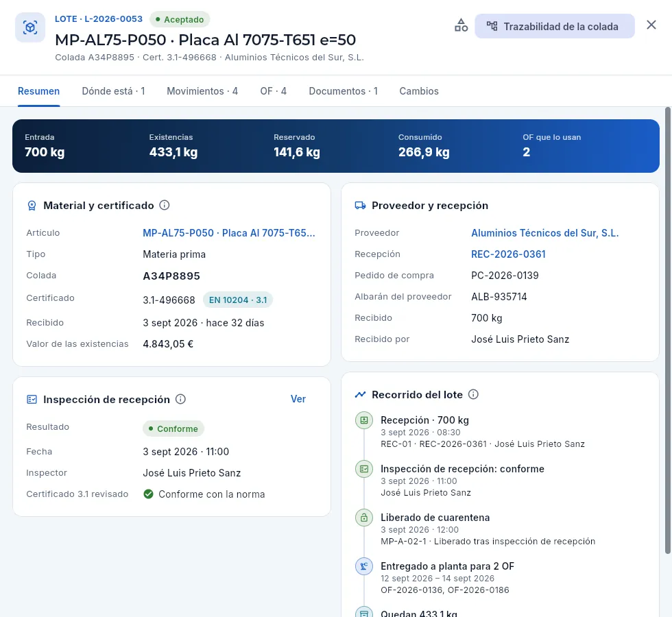Click the Entrada 700 kg value
This screenshot has width=672, height=617.
45,152
